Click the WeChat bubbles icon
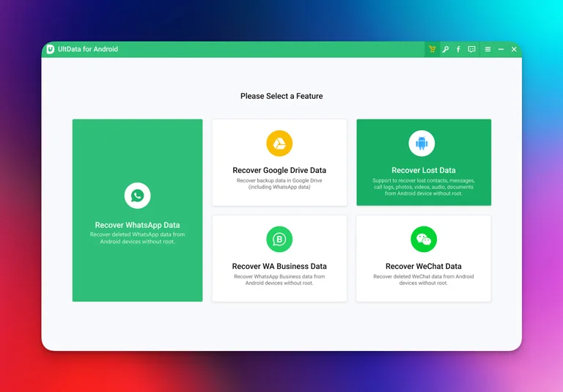Image resolution: width=563 pixels, height=392 pixels. click(424, 239)
